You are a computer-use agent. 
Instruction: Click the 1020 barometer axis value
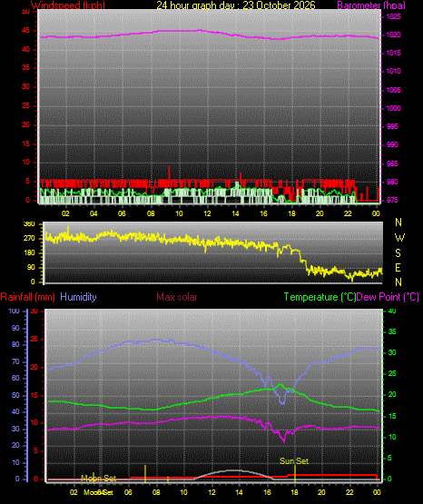pyautogui.click(x=393, y=35)
